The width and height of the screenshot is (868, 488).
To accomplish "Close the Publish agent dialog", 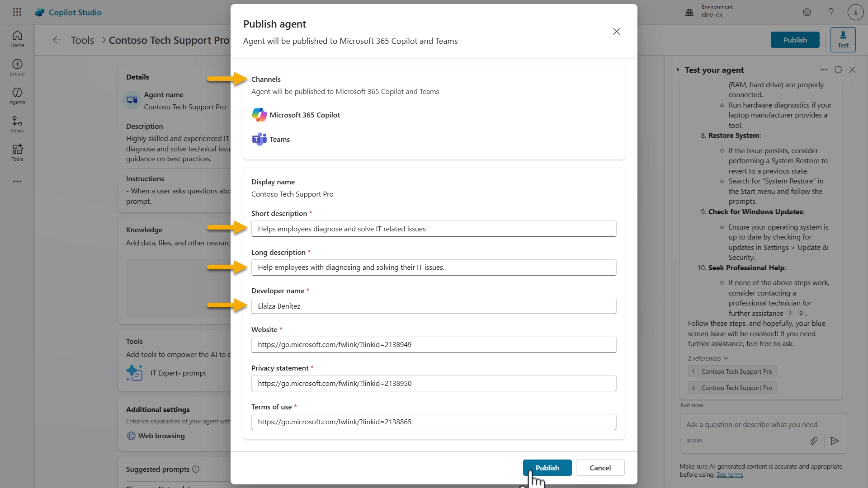I will point(617,32).
